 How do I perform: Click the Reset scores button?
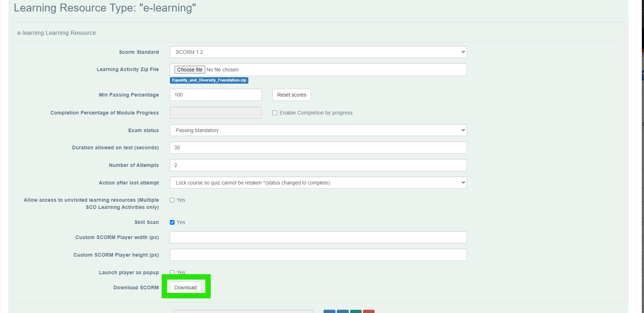pos(292,95)
